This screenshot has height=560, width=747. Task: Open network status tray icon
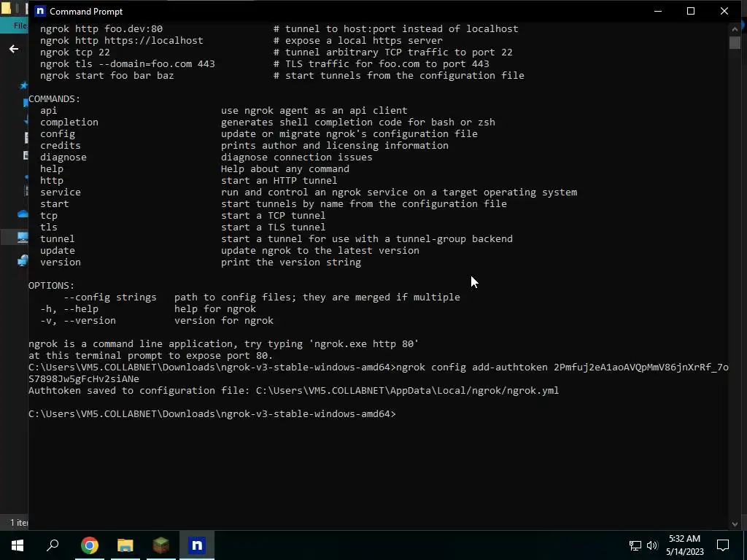tap(635, 545)
